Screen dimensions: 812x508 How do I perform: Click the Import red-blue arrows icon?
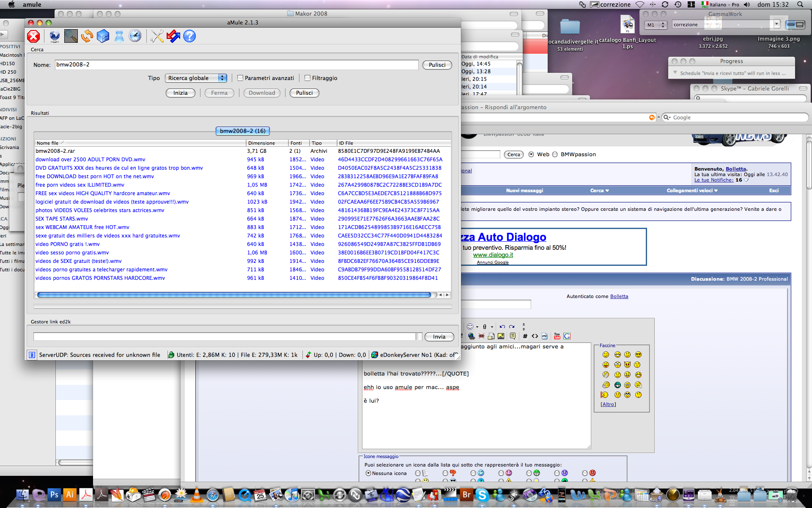click(173, 36)
